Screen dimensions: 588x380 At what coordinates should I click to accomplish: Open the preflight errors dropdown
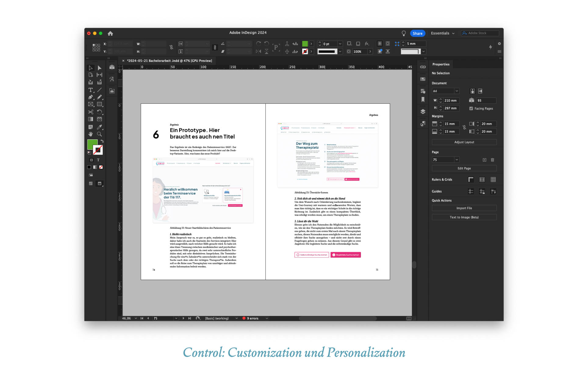point(267,318)
